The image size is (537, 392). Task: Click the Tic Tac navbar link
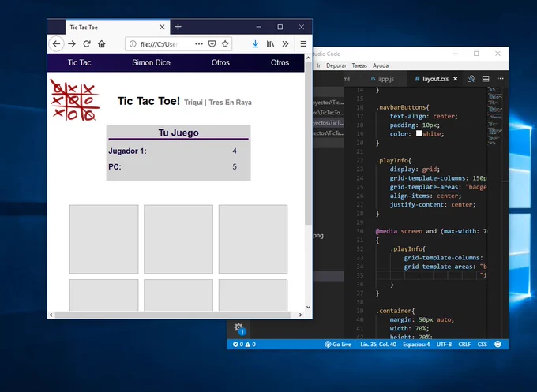pos(79,62)
